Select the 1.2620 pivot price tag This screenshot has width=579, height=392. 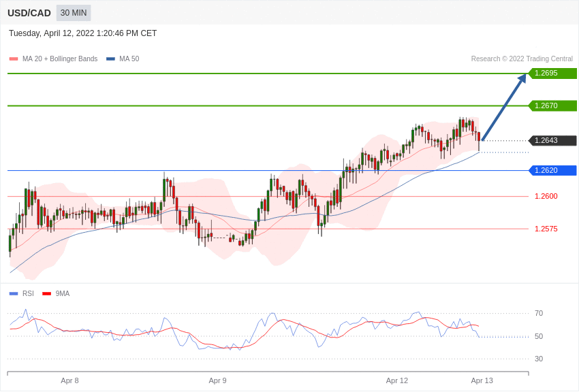point(553,170)
